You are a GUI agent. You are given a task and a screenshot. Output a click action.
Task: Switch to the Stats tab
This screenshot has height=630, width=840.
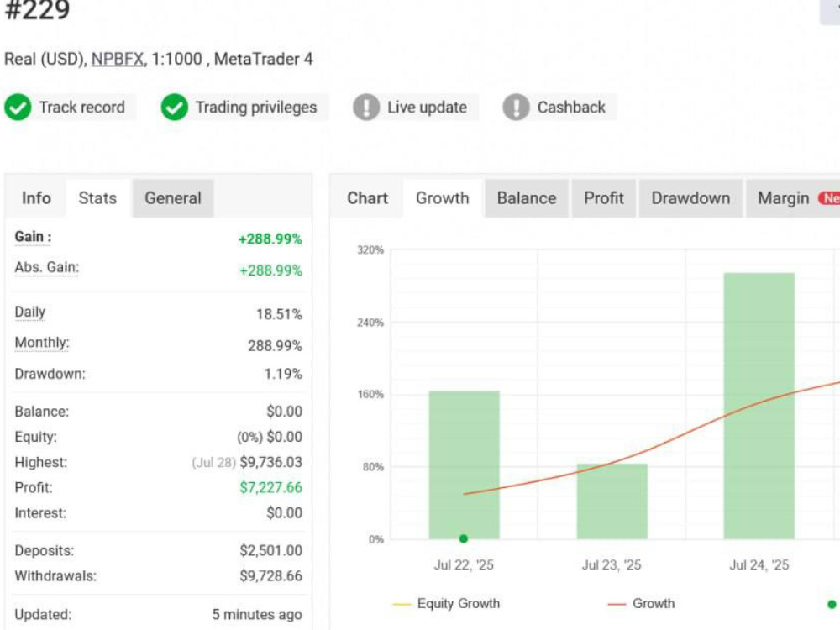coord(97,198)
